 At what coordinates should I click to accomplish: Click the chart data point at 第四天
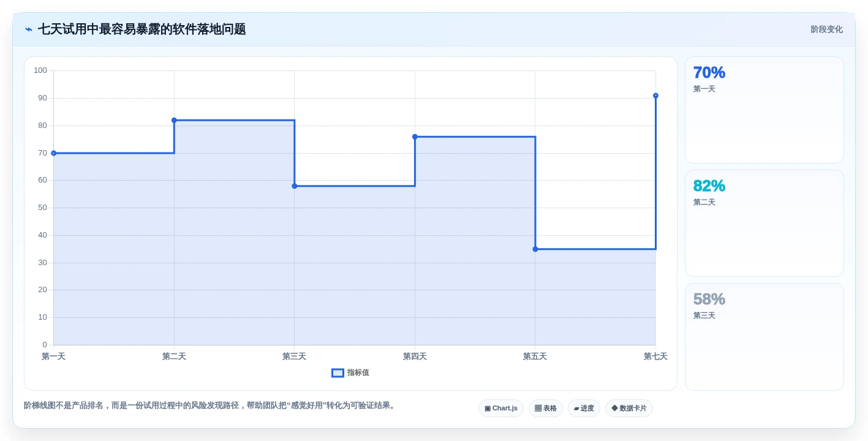[x=415, y=137]
